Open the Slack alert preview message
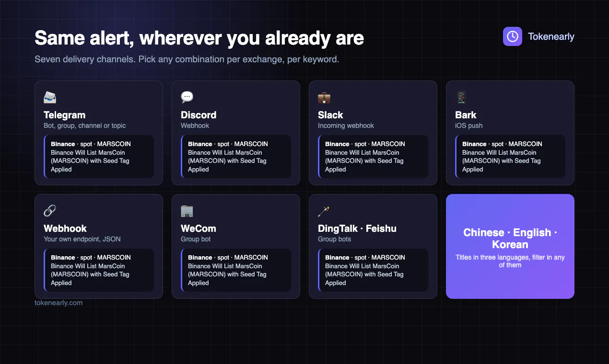Viewport: 609px width, 364px height. click(373, 157)
